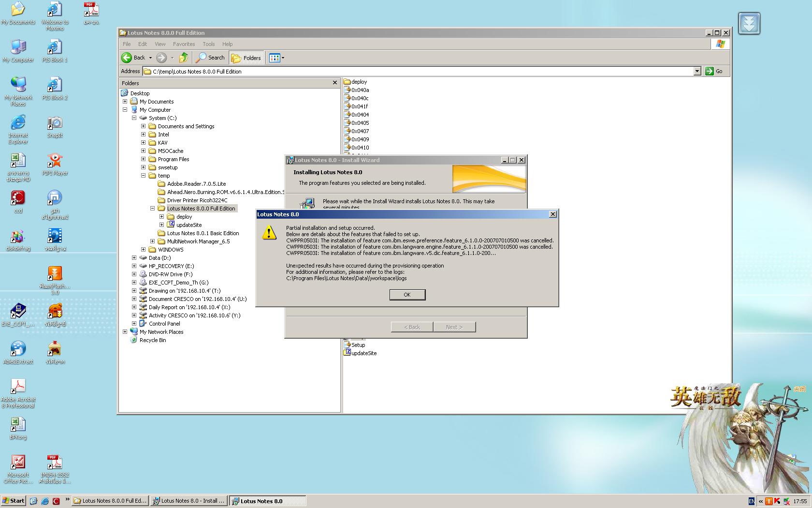812x508 pixels.
Task: Click the Forward arrow icon in Explorer toolbar
Action: tap(161, 58)
